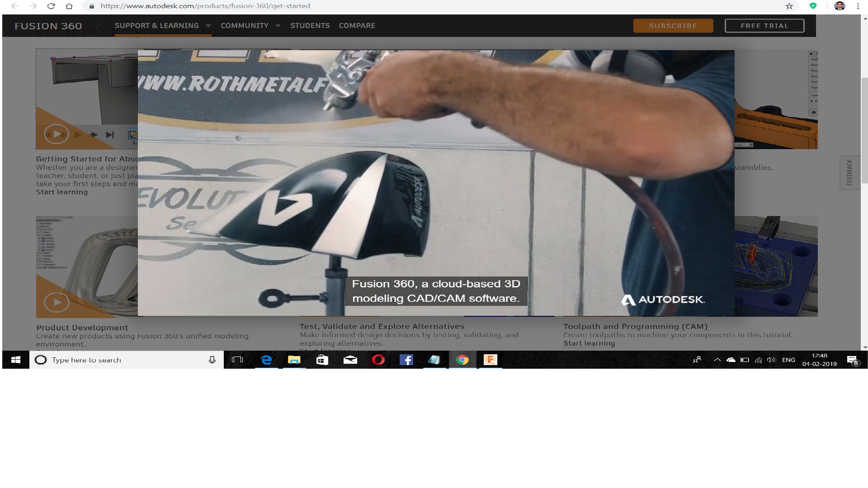Show hidden system tray icons
Viewport: 868px width, 488px height.
point(717,360)
